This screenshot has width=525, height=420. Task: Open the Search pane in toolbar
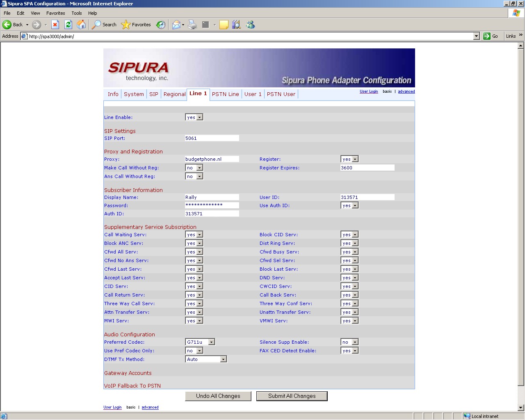point(104,25)
